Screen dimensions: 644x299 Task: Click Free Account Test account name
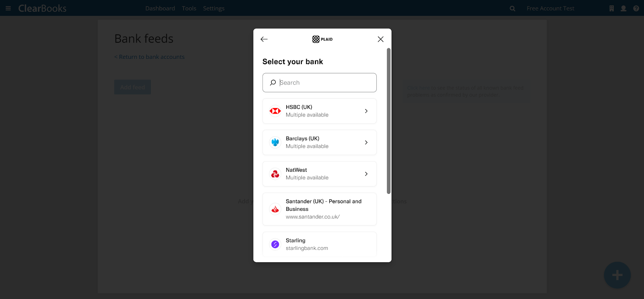(550, 8)
